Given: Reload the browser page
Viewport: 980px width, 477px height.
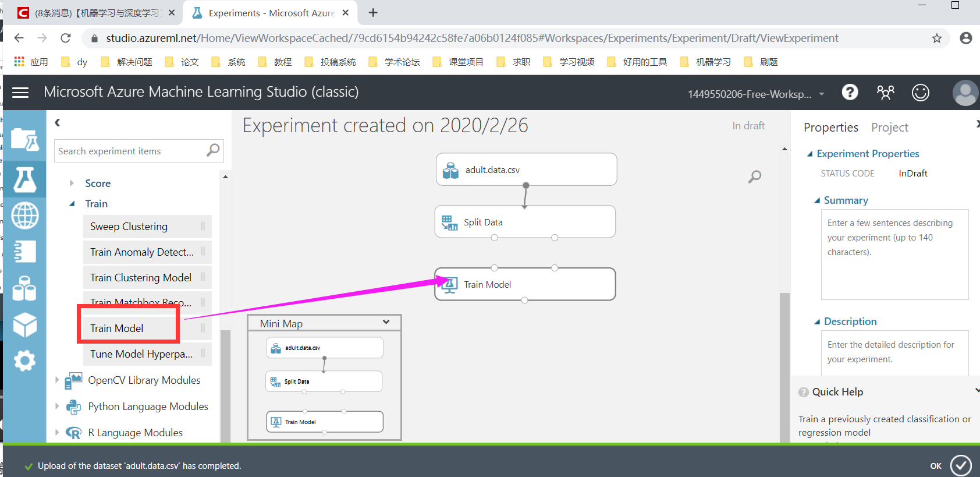Looking at the screenshot, I should 66,38.
